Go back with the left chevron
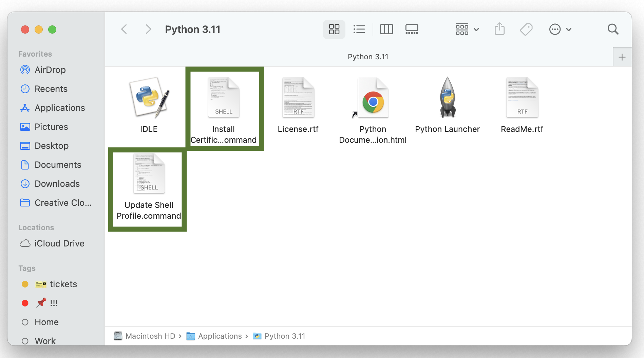This screenshot has height=358, width=644. pos(124,29)
